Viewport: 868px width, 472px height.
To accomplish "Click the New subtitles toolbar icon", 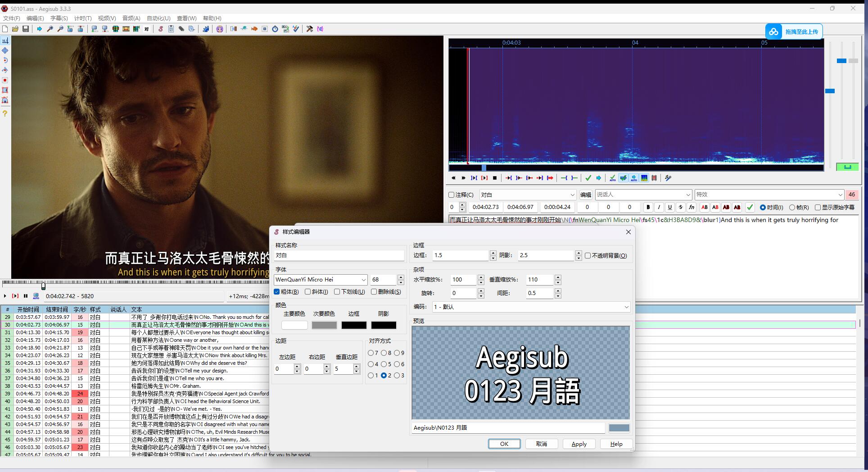I will 5,29.
